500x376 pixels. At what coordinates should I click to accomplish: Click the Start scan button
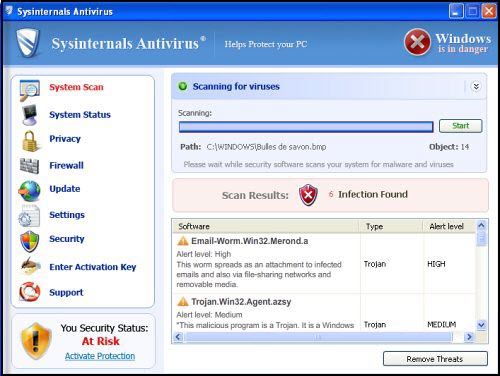pos(460,126)
